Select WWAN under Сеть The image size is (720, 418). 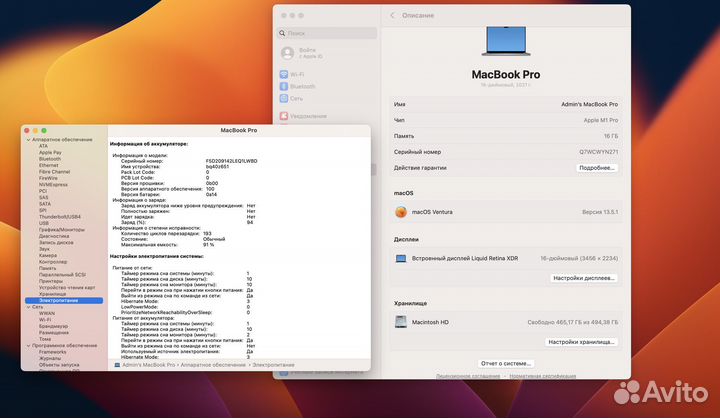[x=47, y=313]
